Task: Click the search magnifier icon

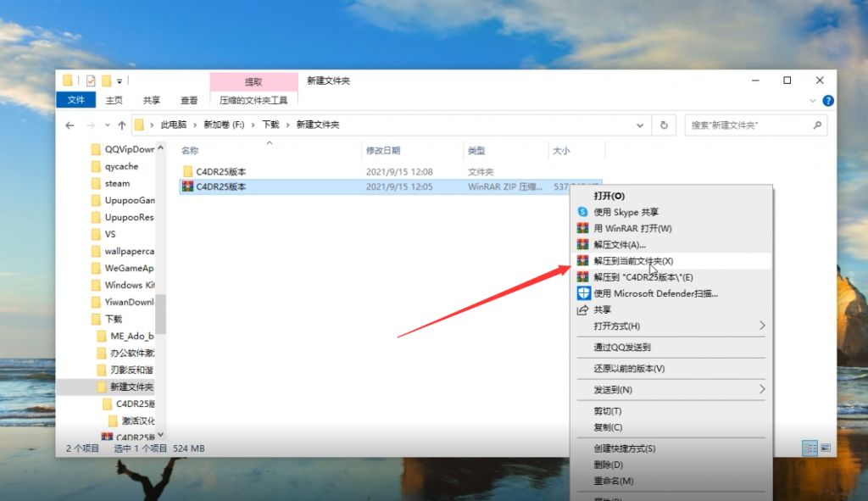Action: [817, 125]
